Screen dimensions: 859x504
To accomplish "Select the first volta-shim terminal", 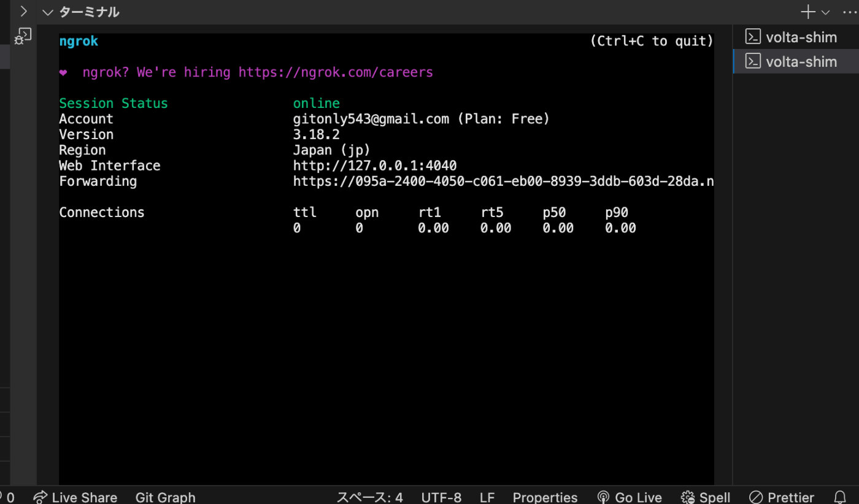I will [796, 37].
